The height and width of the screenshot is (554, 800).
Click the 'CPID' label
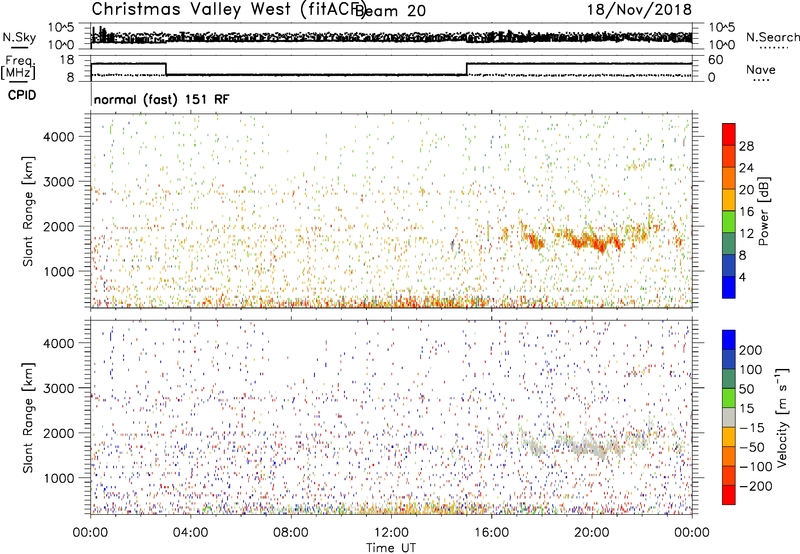tap(22, 95)
